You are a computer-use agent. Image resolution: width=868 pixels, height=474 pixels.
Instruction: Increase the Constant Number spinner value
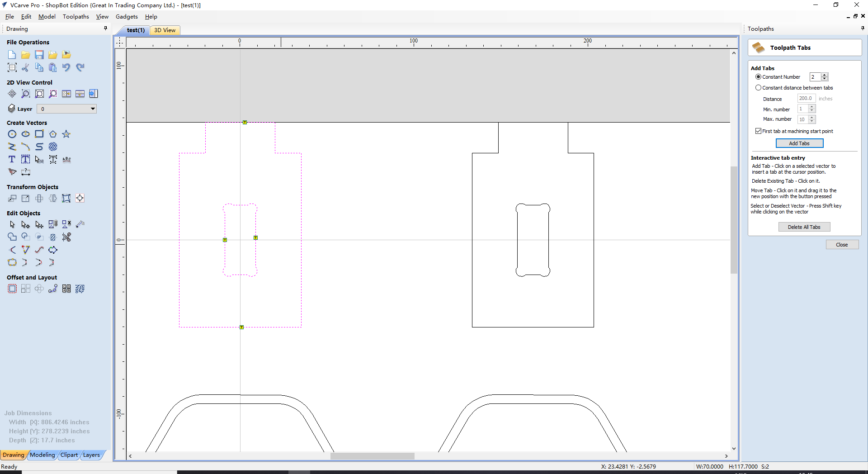824,75
